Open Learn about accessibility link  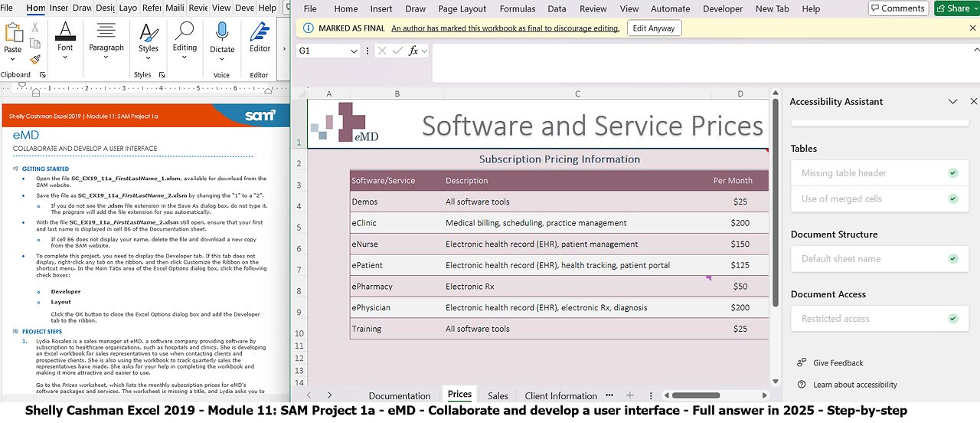(855, 385)
